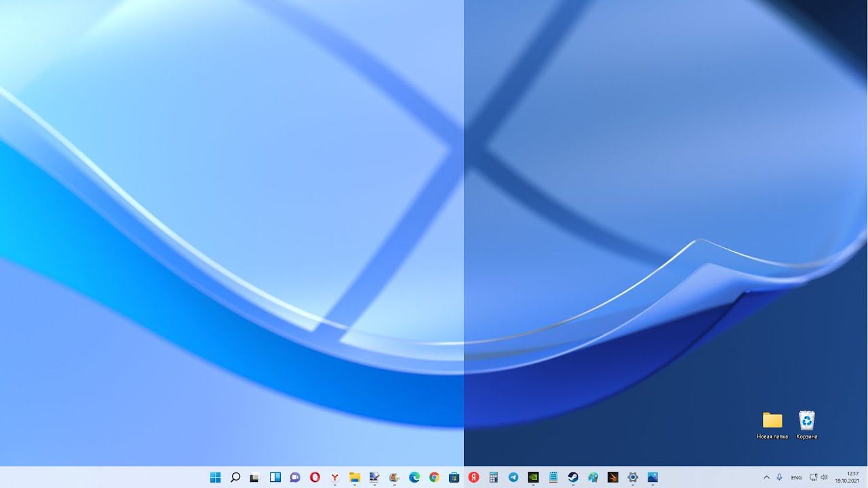Launch Steam from the taskbar
The height and width of the screenshot is (488, 868).
pyautogui.click(x=573, y=477)
